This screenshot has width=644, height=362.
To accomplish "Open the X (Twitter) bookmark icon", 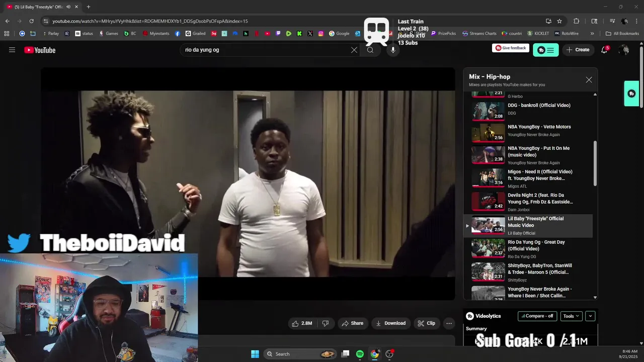I will (310, 34).
